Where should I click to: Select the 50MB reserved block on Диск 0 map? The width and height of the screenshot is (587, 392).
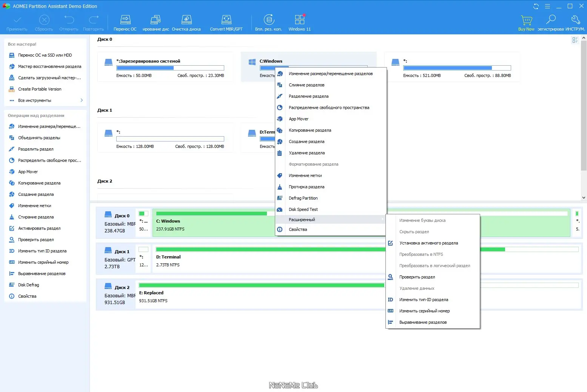(143, 223)
